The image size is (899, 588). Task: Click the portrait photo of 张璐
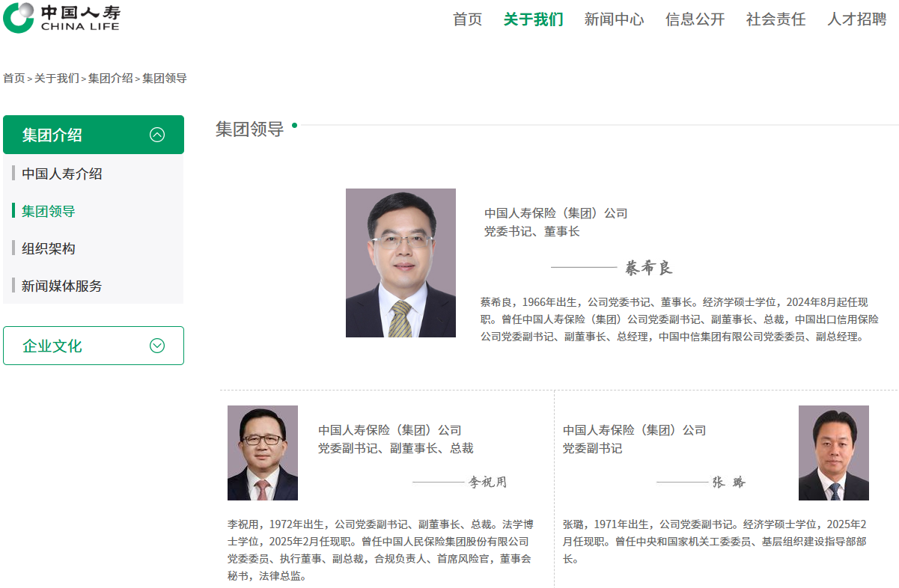tap(833, 453)
